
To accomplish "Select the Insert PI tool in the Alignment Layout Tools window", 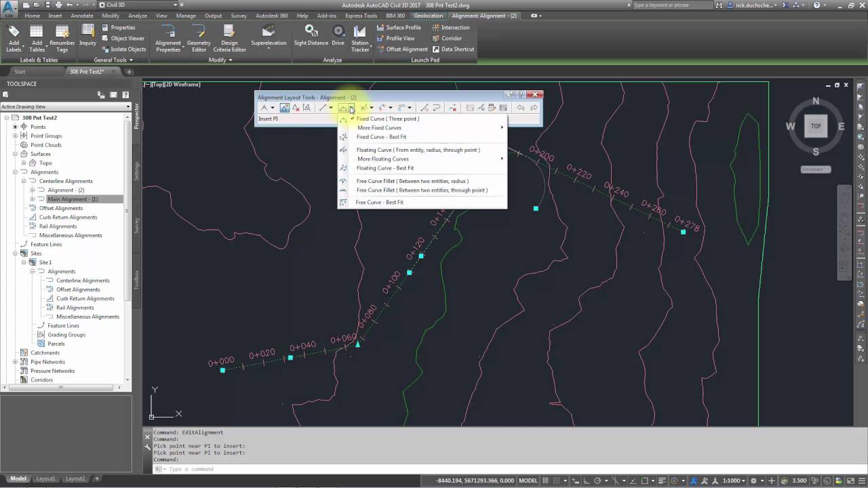I will coord(285,108).
